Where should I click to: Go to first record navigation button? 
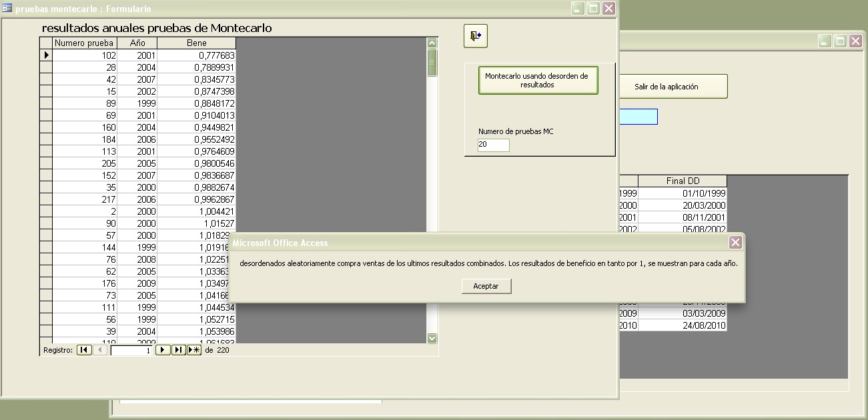point(84,350)
